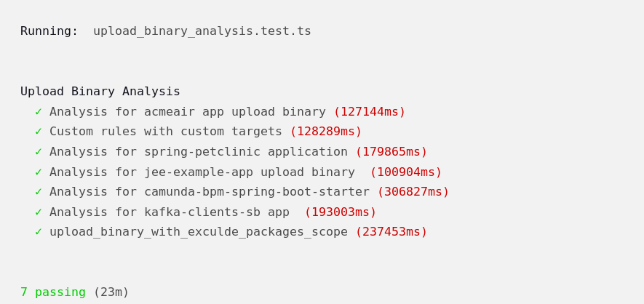Click the "Analysis for acmeair app upload binary" text
644x304 pixels.
pyautogui.click(x=187, y=112)
